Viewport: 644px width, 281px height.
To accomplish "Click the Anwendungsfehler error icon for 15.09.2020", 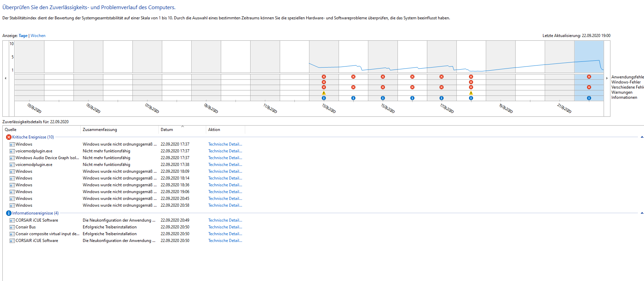I will 383,77.
